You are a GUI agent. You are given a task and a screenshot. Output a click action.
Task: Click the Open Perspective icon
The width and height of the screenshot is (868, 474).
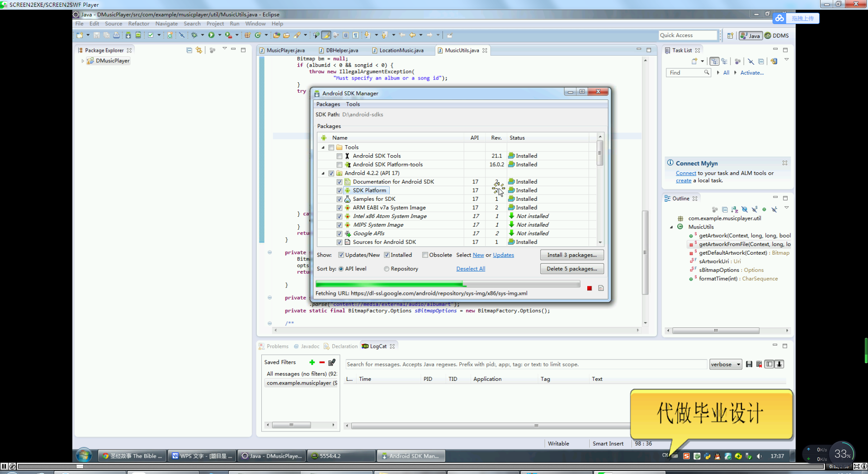pos(730,35)
